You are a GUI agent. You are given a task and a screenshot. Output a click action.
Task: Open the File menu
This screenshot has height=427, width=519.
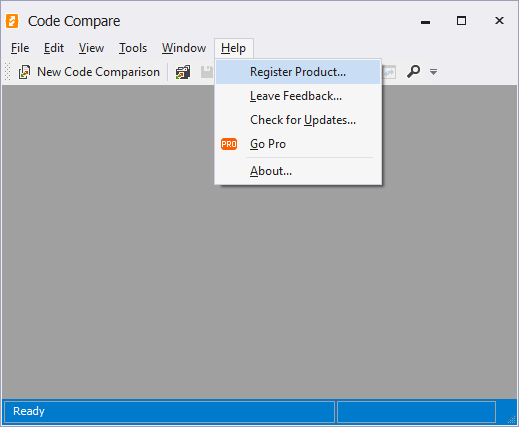point(20,48)
